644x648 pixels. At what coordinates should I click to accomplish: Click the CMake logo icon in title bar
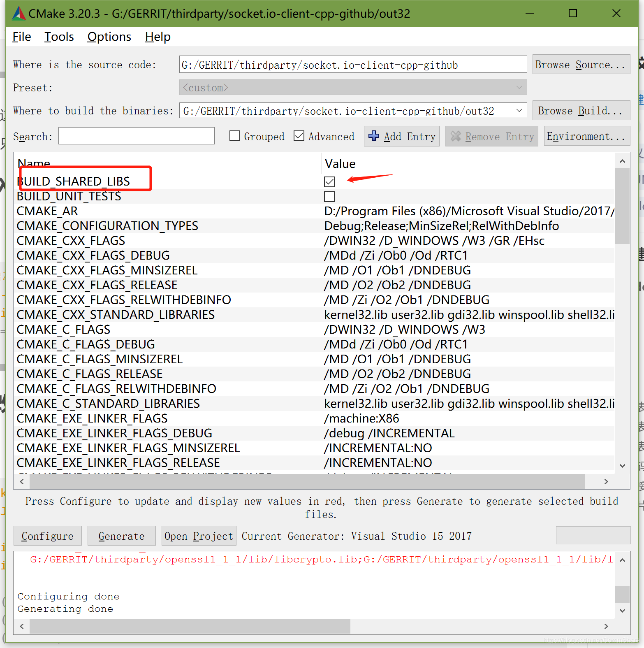click(19, 14)
